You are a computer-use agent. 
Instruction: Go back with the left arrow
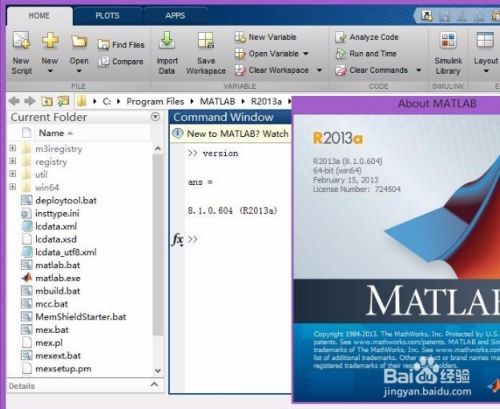tap(14, 101)
